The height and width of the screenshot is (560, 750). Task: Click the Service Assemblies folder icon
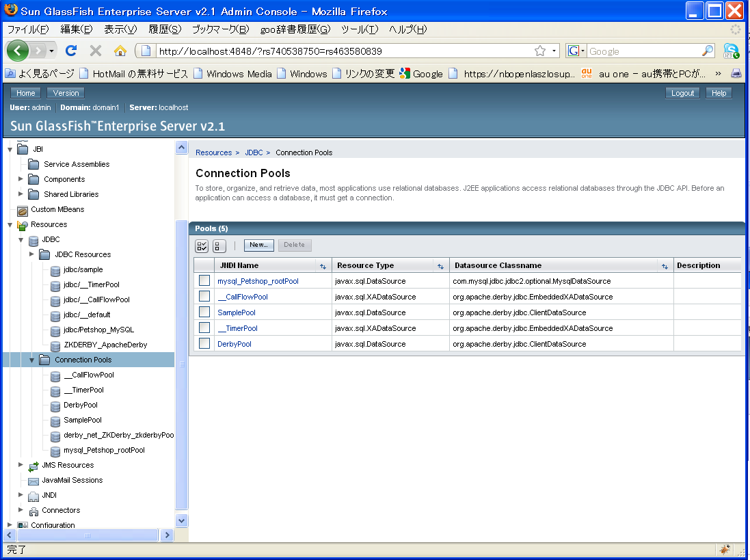(x=34, y=165)
